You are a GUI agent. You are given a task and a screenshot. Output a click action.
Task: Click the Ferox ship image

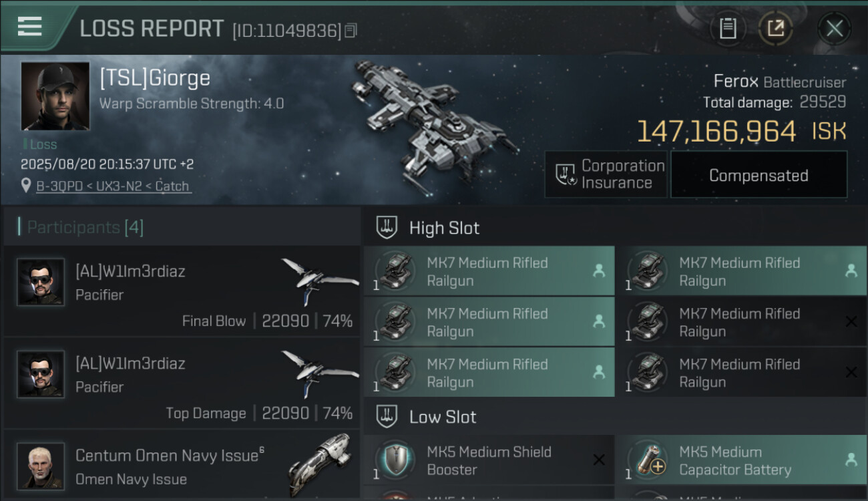[434, 114]
